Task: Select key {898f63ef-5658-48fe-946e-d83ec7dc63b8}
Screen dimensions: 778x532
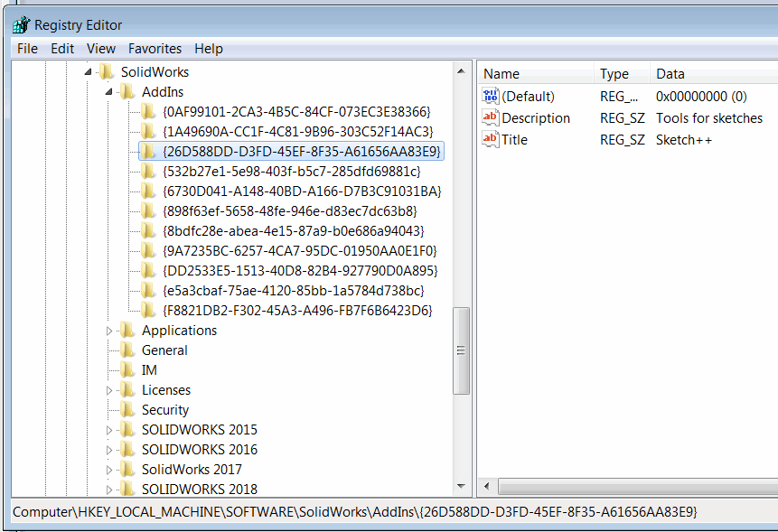Action: 290,210
